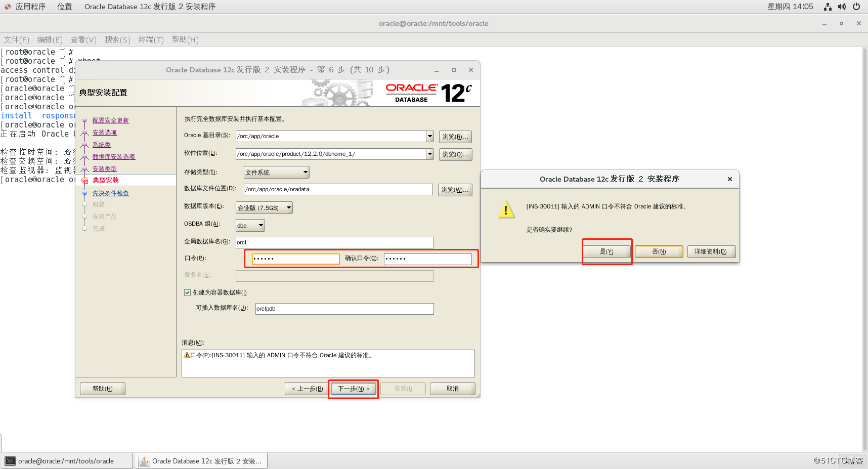Click the 应用程序 activities icon in top bar
Screen dimensions: 868x469
pyautogui.click(x=8, y=7)
